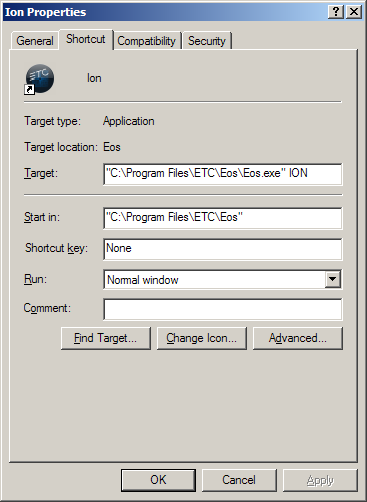This screenshot has height=502, width=367.
Task: Focus the Start in text box
Action: point(223,218)
